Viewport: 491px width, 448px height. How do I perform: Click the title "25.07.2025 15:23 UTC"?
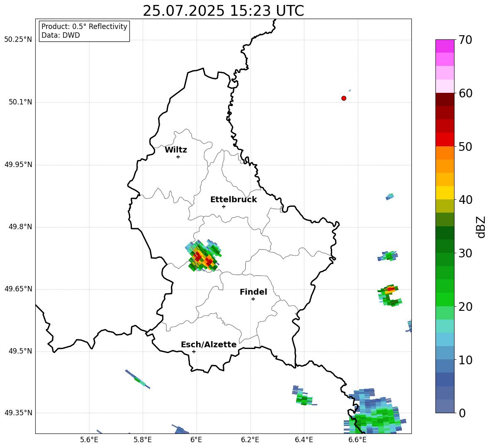(x=223, y=11)
